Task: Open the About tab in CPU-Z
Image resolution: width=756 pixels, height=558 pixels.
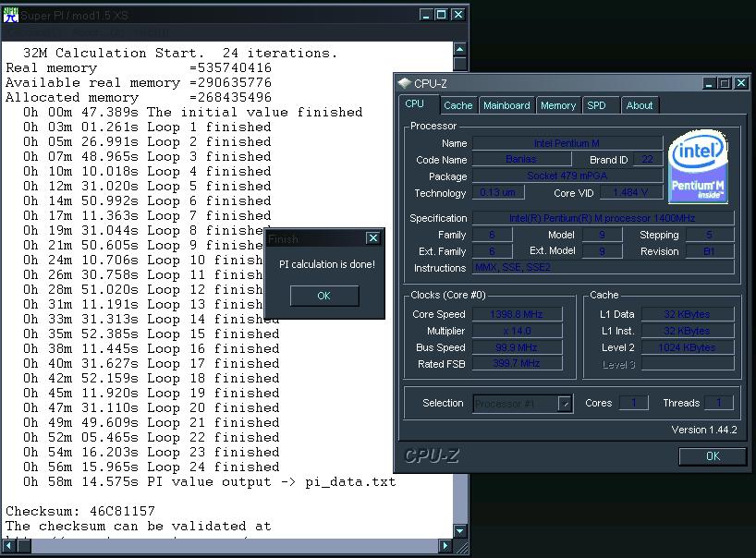Action: pyautogui.click(x=640, y=105)
